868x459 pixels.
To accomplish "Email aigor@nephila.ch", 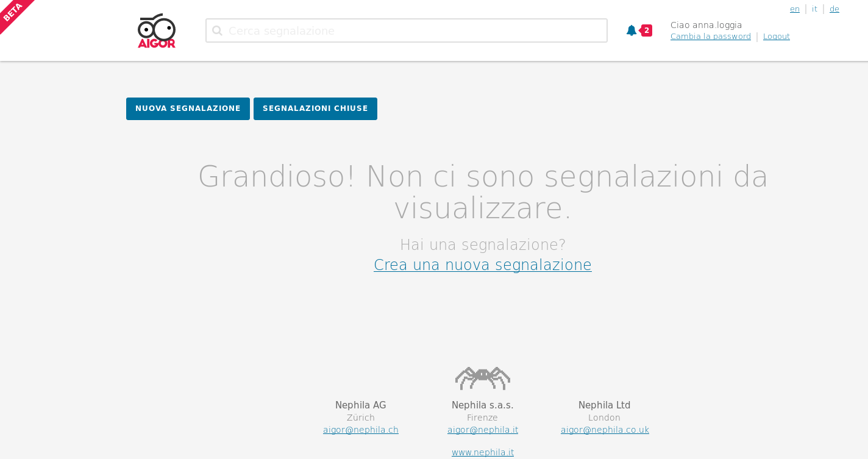I will [361, 430].
